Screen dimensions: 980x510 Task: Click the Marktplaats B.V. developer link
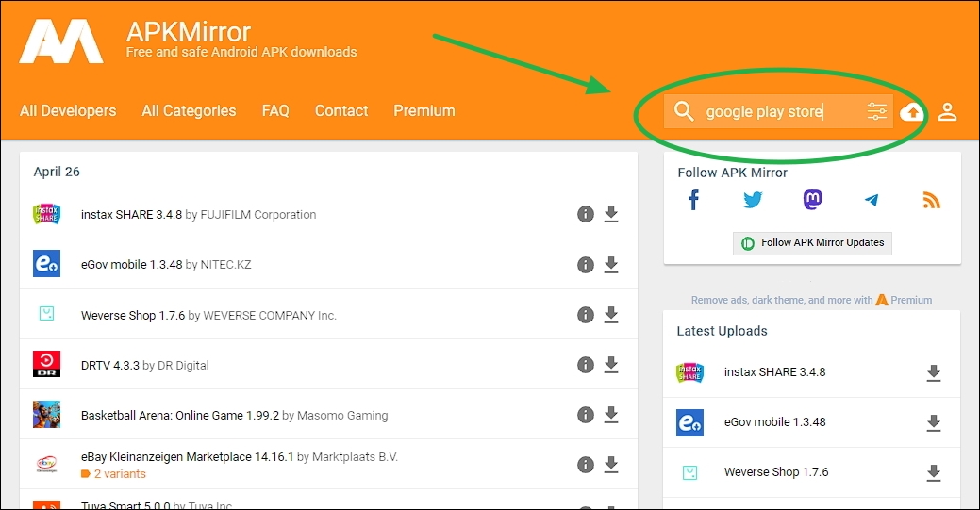pos(355,457)
